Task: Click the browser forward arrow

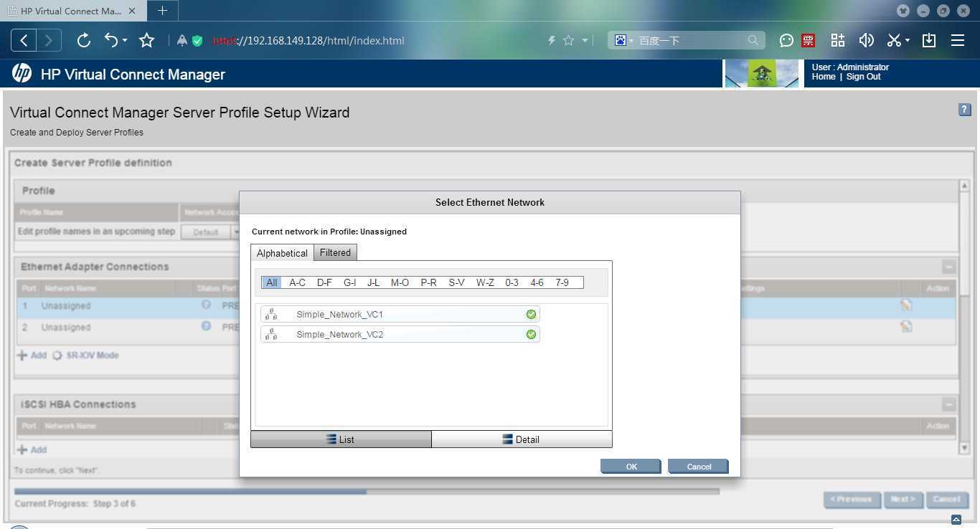Action: click(49, 41)
